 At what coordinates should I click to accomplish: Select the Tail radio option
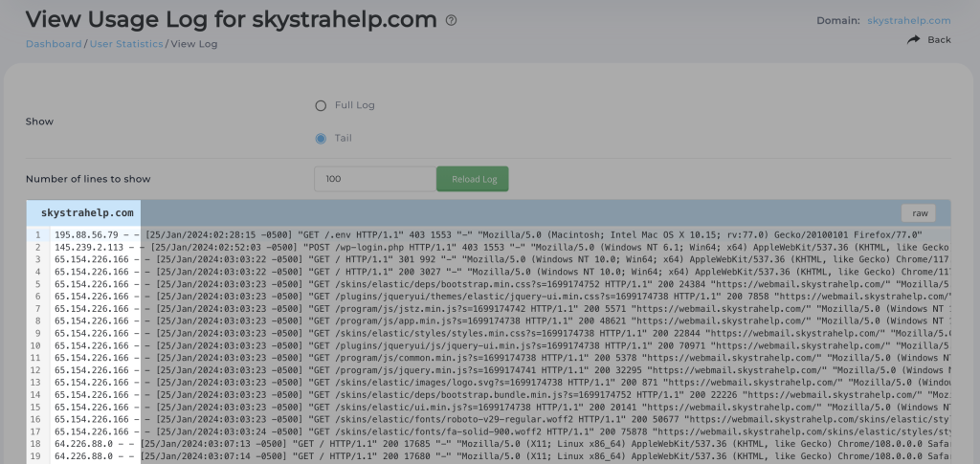[321, 139]
